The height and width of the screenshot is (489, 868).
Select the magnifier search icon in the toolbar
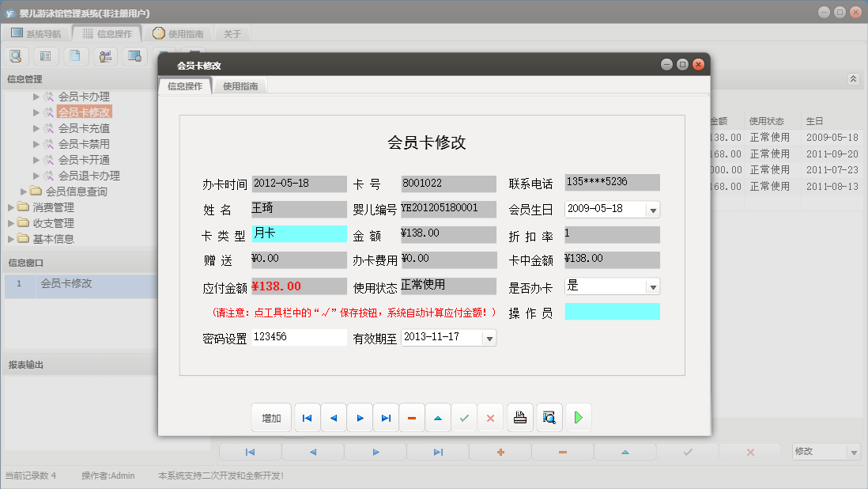[x=16, y=55]
